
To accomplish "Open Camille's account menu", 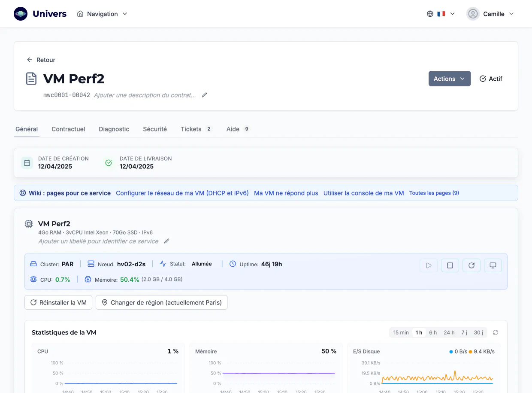I will (490, 14).
